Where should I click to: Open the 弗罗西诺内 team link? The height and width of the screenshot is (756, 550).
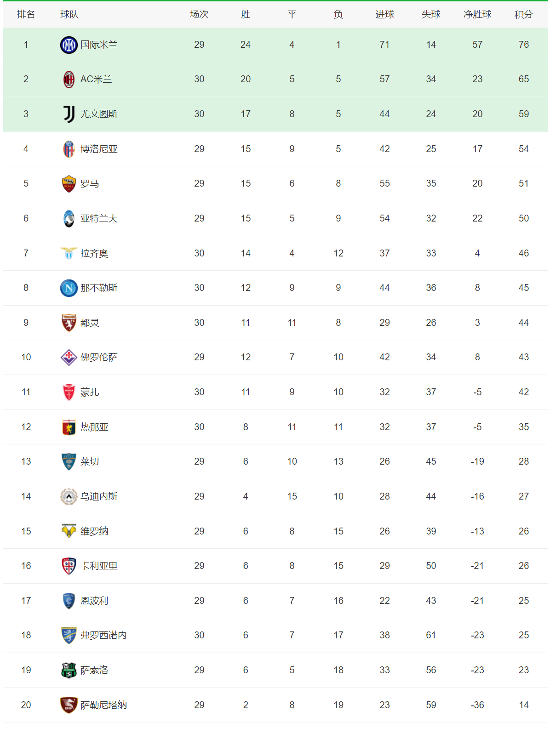coord(103,635)
